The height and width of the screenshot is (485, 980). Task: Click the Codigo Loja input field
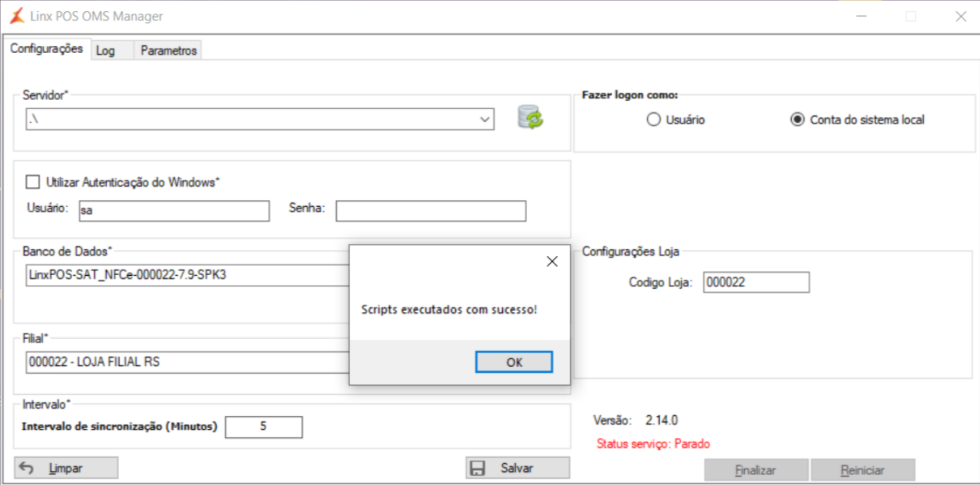coord(756,282)
